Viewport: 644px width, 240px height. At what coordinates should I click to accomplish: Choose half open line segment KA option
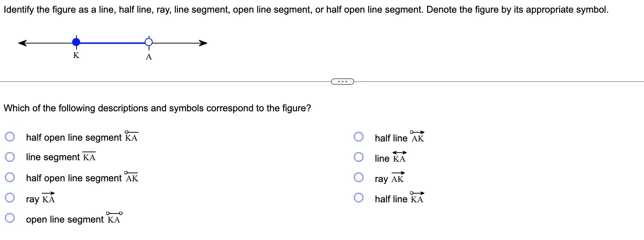point(10,136)
